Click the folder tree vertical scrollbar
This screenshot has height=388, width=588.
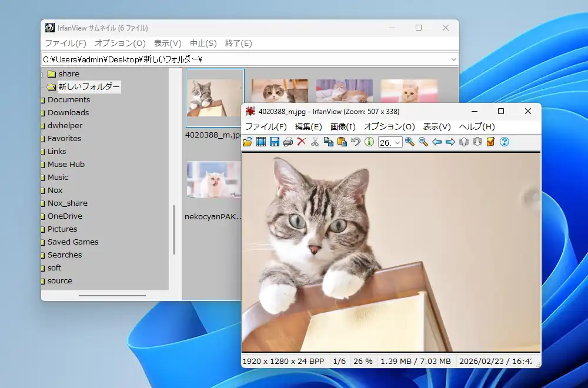[174, 229]
